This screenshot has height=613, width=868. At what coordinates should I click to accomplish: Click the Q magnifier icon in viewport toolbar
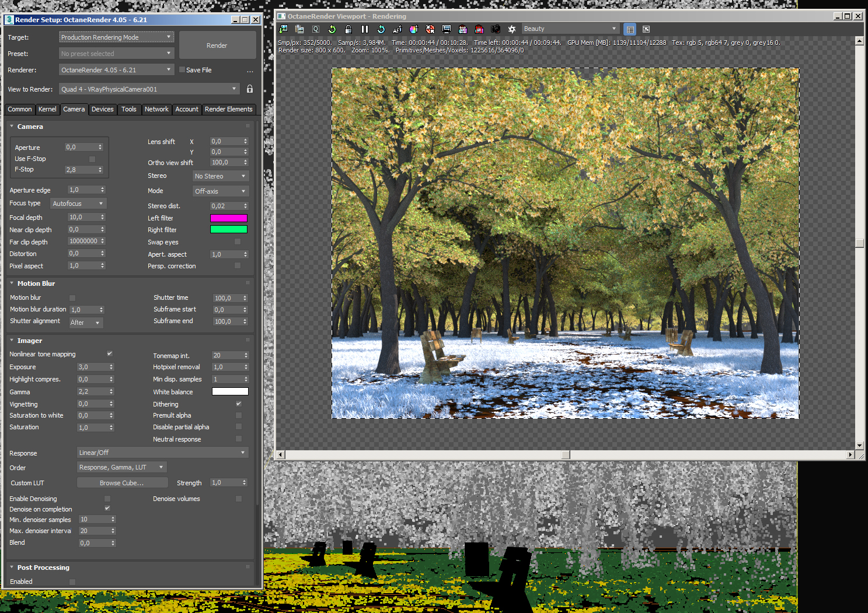click(x=316, y=29)
